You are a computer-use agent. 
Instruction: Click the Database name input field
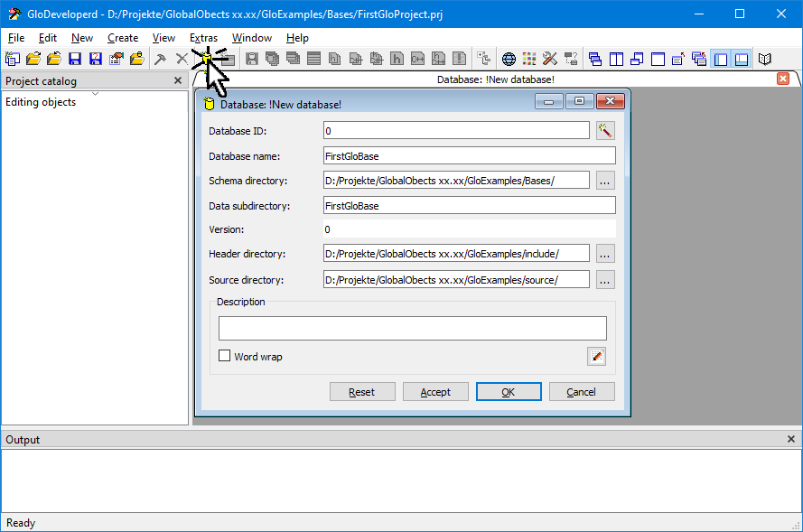coord(468,155)
